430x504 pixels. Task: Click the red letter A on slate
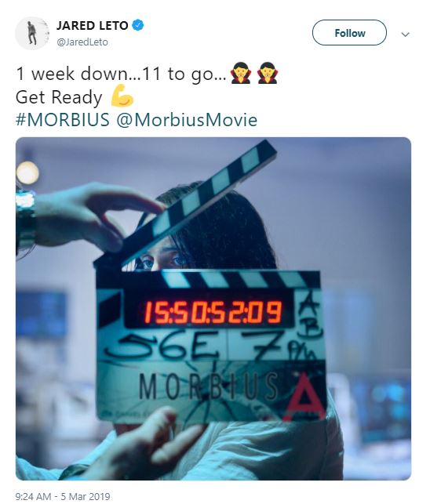pos(304,398)
